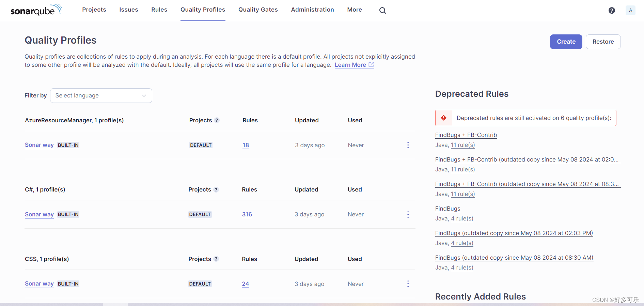Open FindBugs + FB-Contrib profile link
The image size is (644, 306).
[x=466, y=135]
